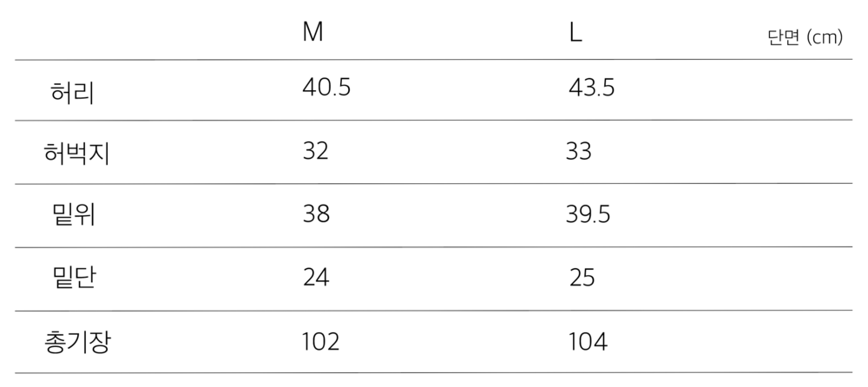
Task: Select the 허벅지 row label
Action: tap(77, 154)
